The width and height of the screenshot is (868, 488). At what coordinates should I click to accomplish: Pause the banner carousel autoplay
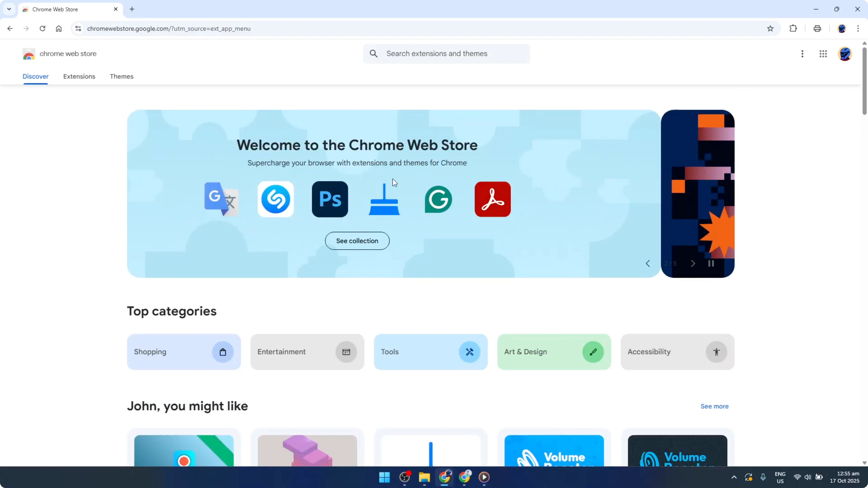coord(711,264)
